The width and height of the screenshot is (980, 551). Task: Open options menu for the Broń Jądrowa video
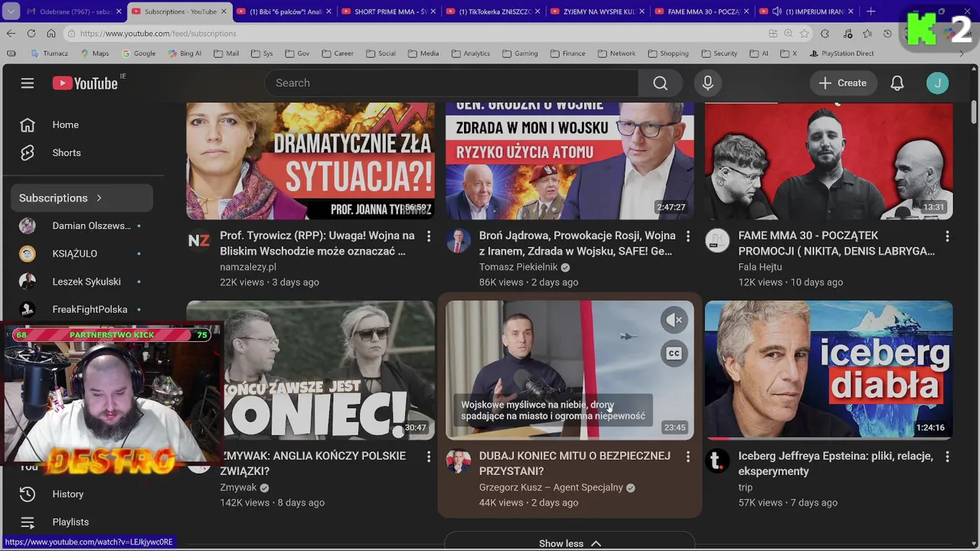point(688,236)
